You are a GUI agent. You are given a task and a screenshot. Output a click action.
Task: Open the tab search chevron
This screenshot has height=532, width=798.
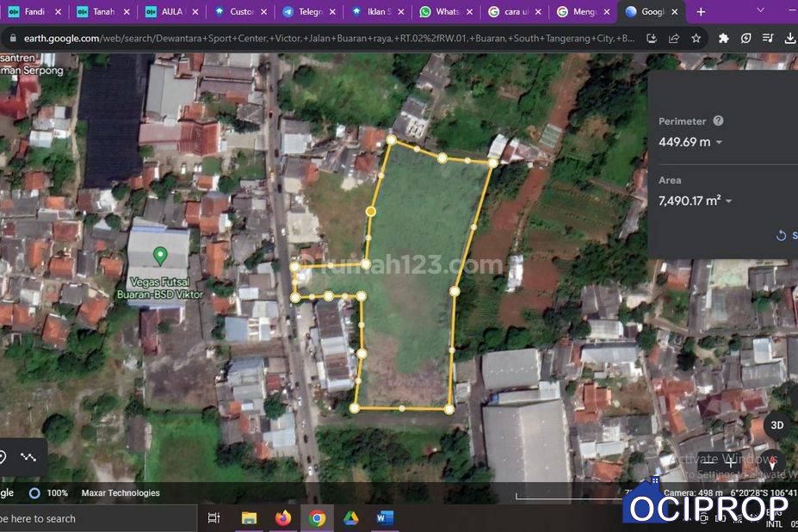pos(760,10)
